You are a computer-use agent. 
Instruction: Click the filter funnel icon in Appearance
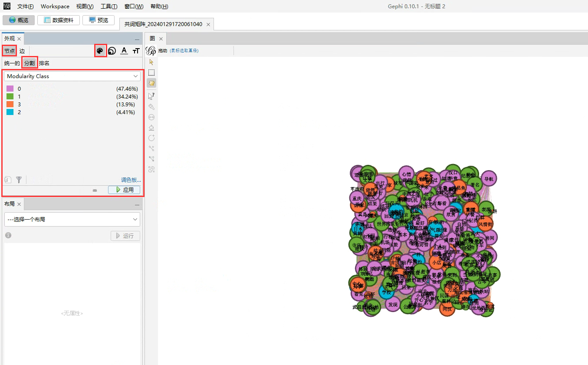[19, 180]
